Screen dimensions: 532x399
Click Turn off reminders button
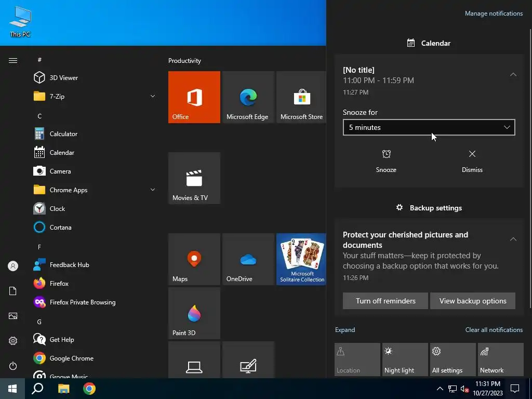click(x=385, y=301)
